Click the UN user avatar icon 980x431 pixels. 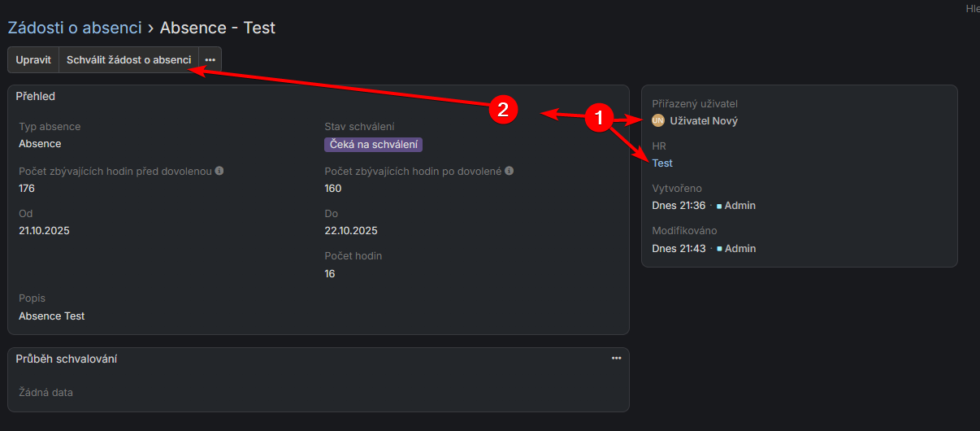tap(658, 120)
